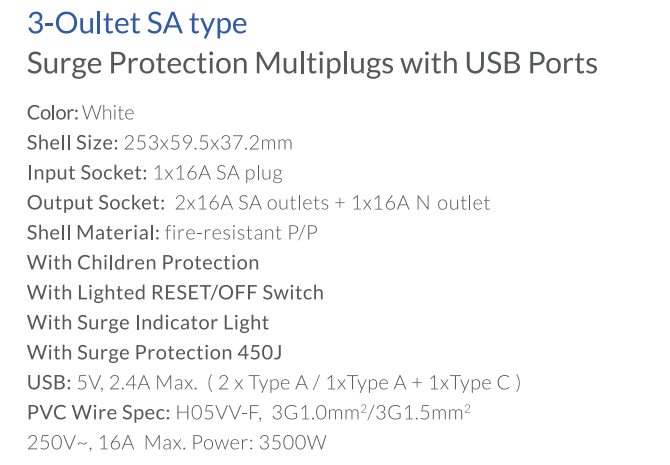Click the 'PVC Wire Spec:' label

(99, 412)
